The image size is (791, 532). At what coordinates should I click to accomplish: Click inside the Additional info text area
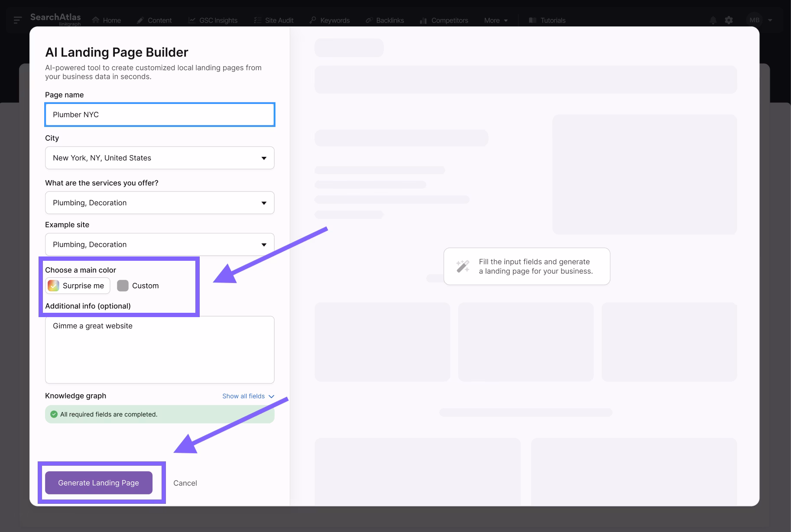159,350
